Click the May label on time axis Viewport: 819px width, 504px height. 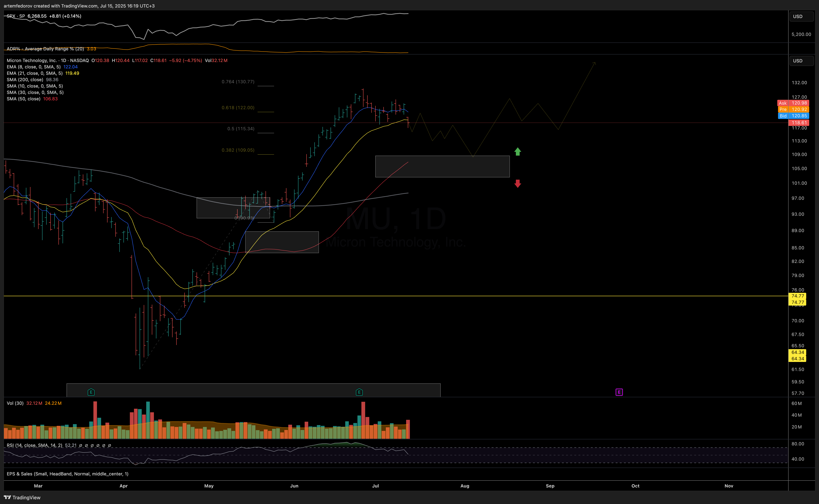pyautogui.click(x=209, y=486)
